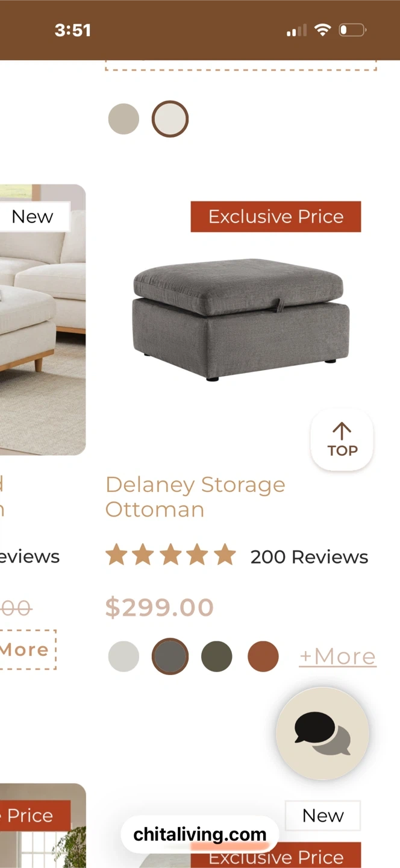Viewport: 400px width, 868px height.
Task: Tap the battery indicator icon
Action: coord(353,30)
